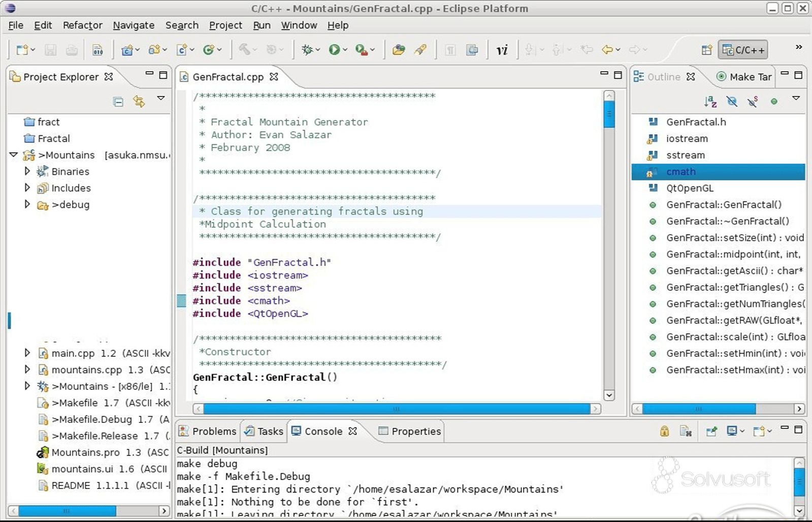
Task: Toggle Scroll Lock in Console toolbar
Action: (x=664, y=432)
